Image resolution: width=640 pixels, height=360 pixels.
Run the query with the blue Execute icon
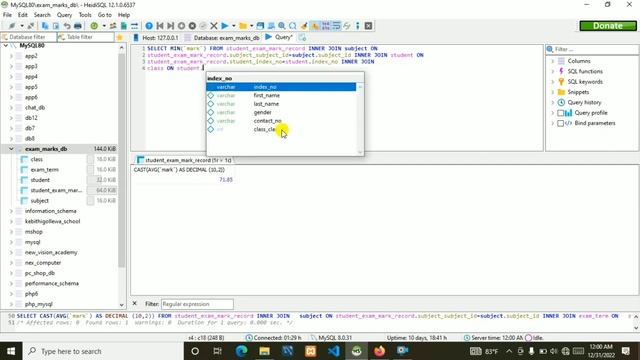coord(224,26)
